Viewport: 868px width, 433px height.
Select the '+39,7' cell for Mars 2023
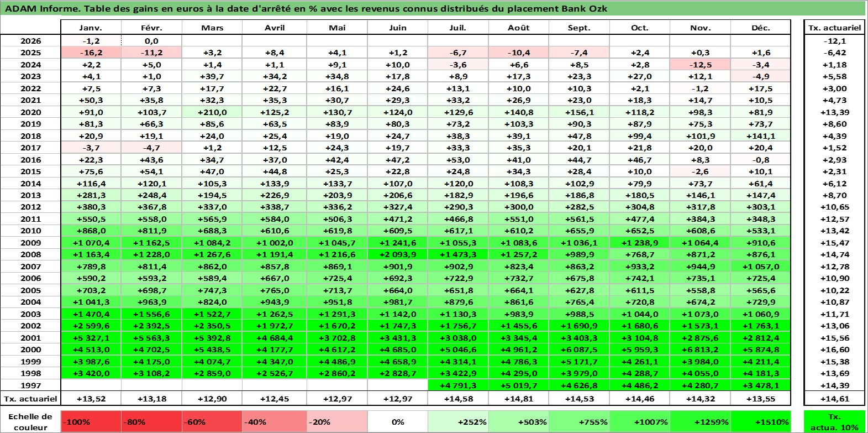pos(212,76)
